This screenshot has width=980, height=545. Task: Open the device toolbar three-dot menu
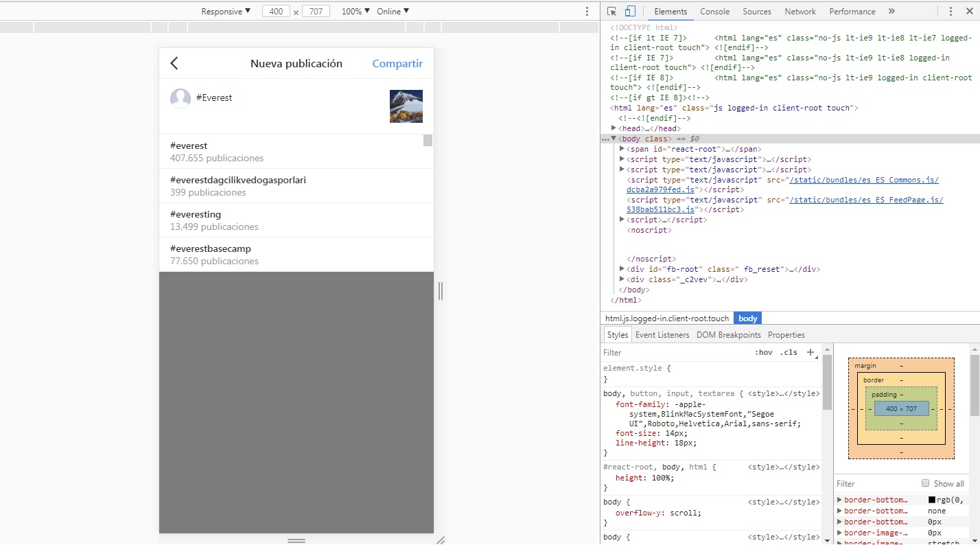pos(587,12)
